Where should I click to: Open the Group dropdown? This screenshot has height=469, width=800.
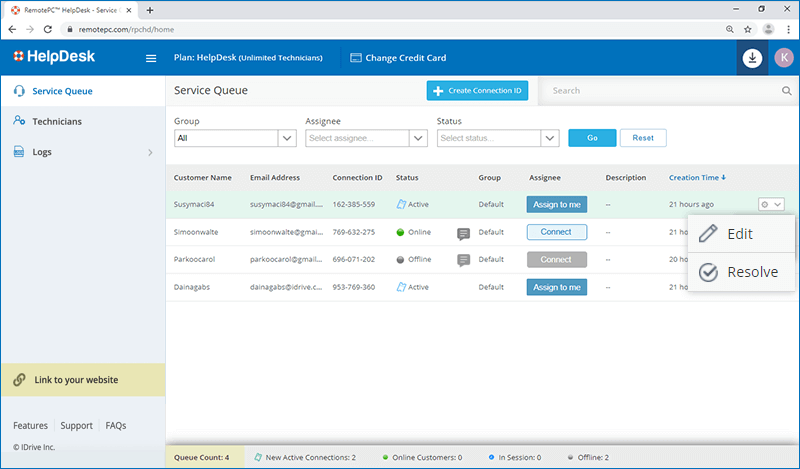235,138
